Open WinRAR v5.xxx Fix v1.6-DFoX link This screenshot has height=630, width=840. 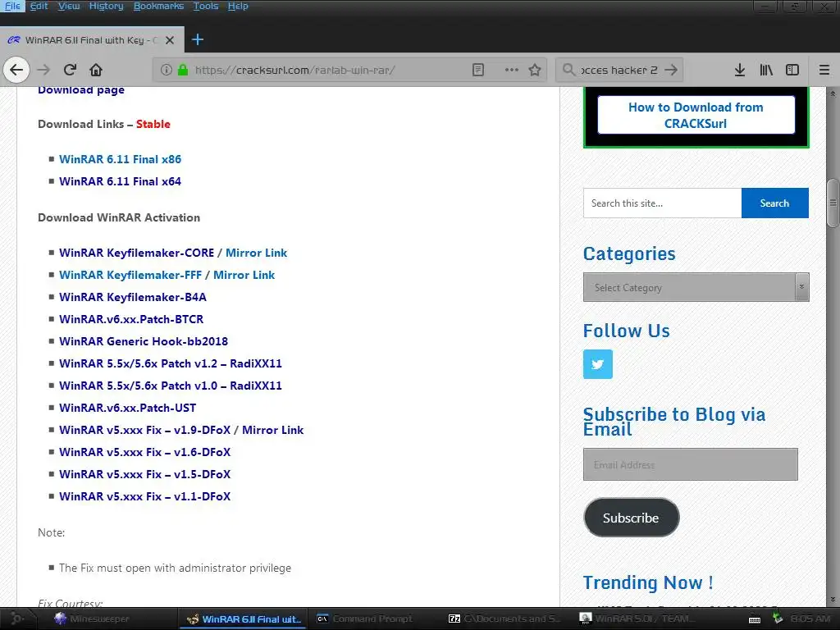[144, 452]
